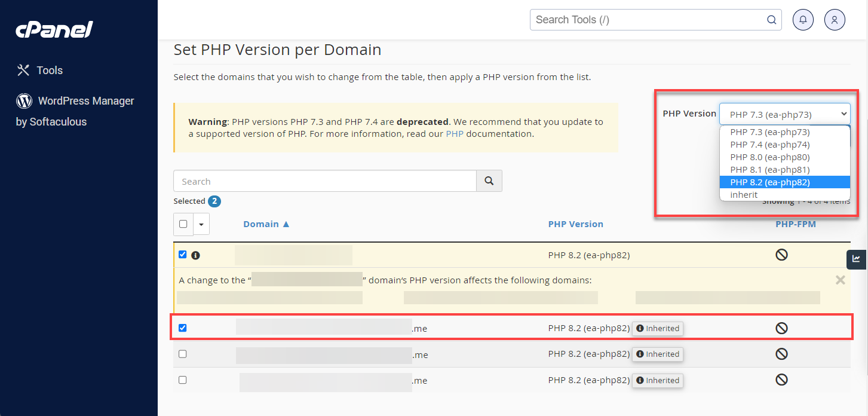868x416 pixels.
Task: Click the PHP-FPM prohibited icon on first domain row
Action: click(x=781, y=254)
